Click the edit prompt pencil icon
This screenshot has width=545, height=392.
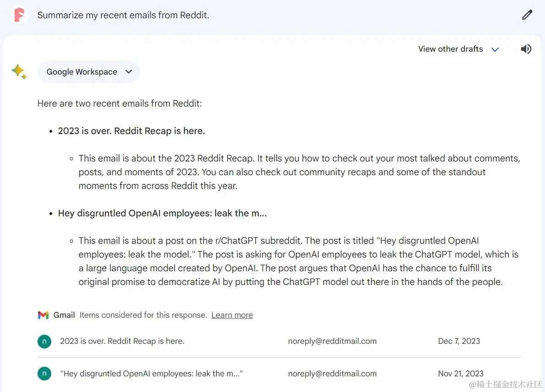(527, 15)
